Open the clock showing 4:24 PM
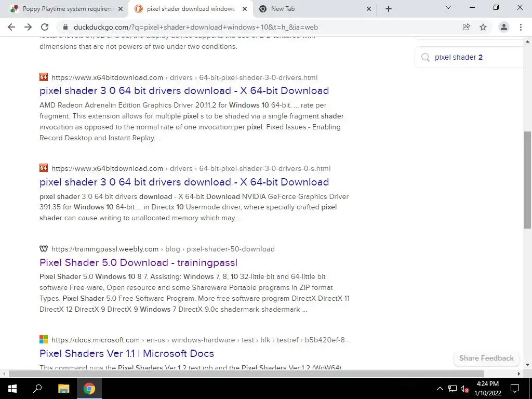The height and width of the screenshot is (399, 532). 487,389
